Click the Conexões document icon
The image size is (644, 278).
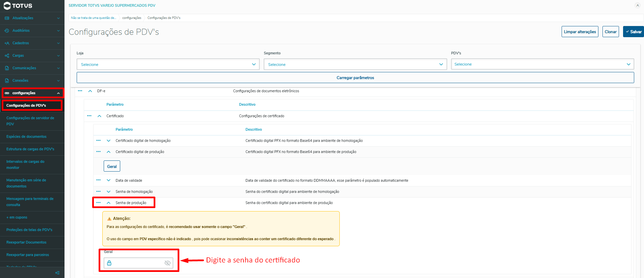7,81
